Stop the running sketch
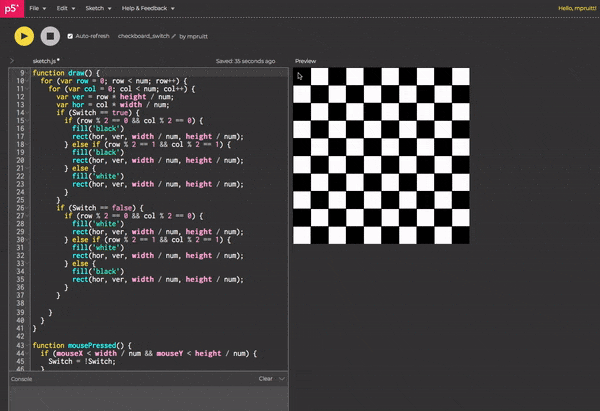 click(50, 36)
